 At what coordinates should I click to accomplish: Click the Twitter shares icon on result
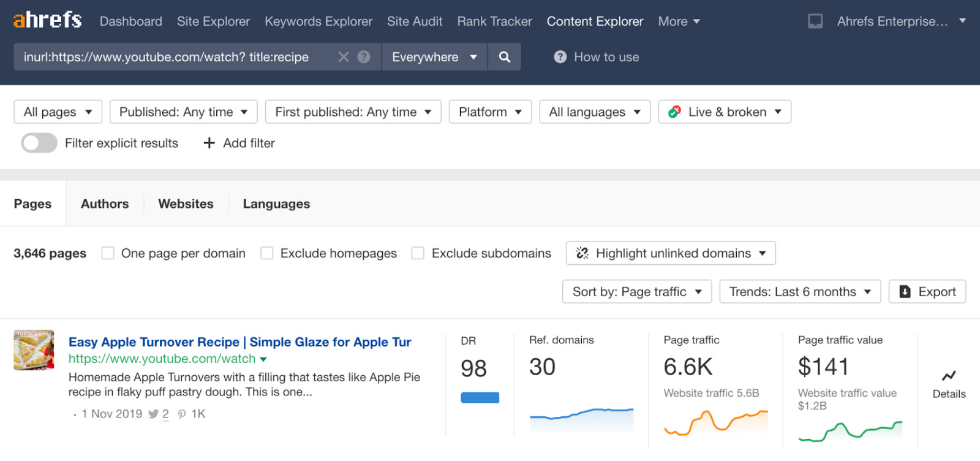tap(153, 414)
